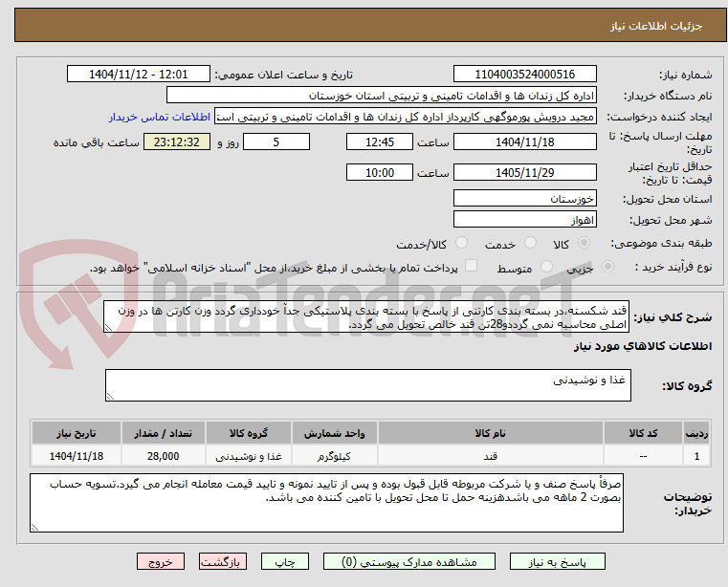The height and width of the screenshot is (587, 728).
Task: Click the 'چاپ' print button
Action: (x=285, y=561)
